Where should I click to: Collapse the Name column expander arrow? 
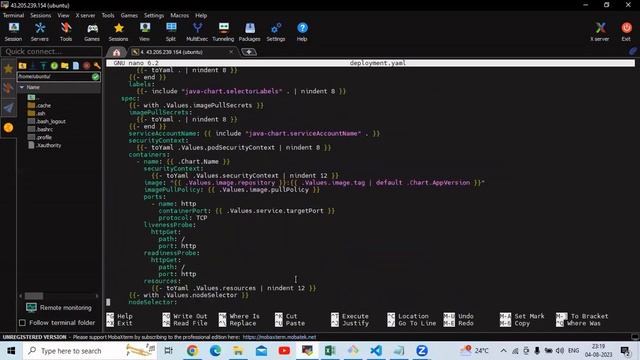click(x=22, y=87)
